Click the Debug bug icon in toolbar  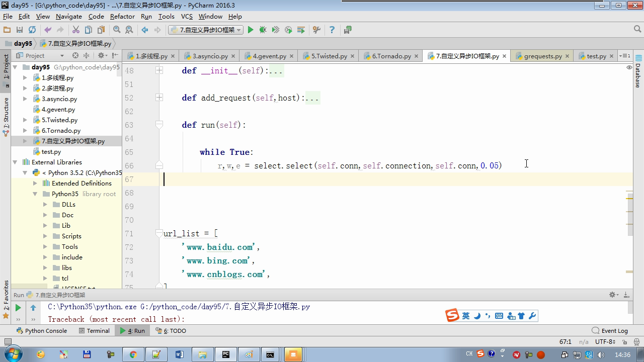click(263, 30)
